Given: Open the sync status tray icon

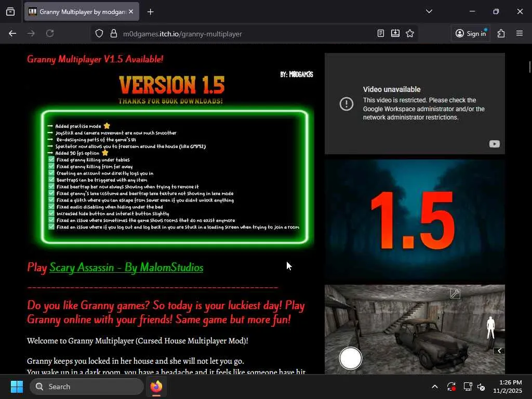Looking at the screenshot, I should (451, 387).
